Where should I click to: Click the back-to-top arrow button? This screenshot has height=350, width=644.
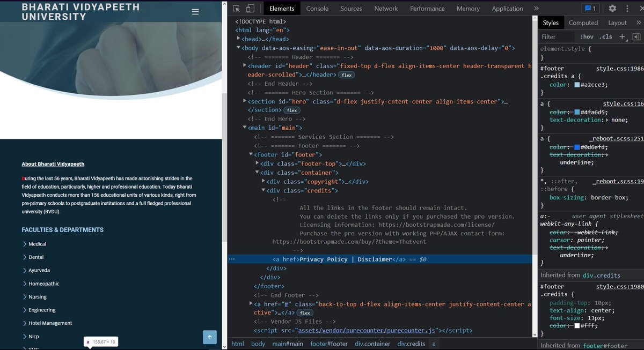click(210, 337)
